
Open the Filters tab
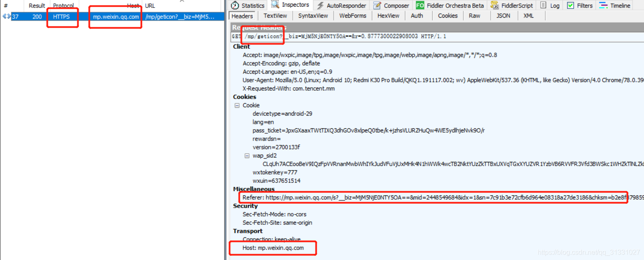(580, 5)
